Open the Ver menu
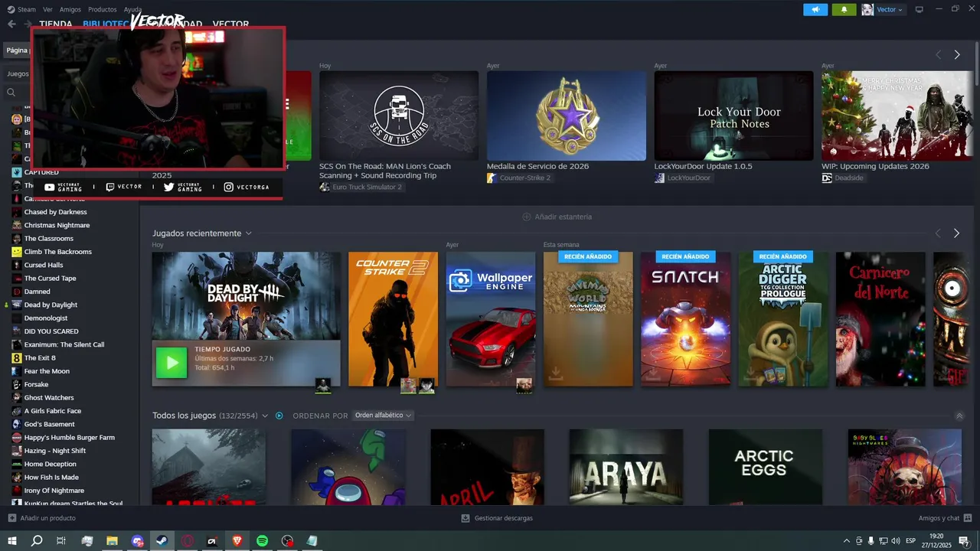This screenshot has width=980, height=551. [x=47, y=9]
